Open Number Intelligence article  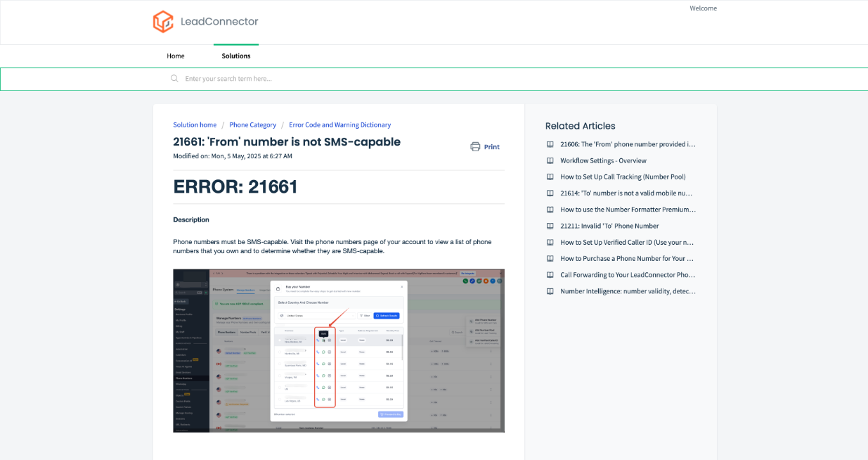coord(628,291)
